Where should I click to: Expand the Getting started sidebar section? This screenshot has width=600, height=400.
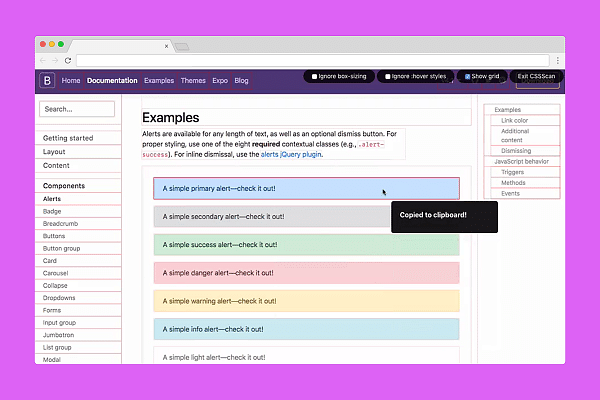pyautogui.click(x=68, y=138)
